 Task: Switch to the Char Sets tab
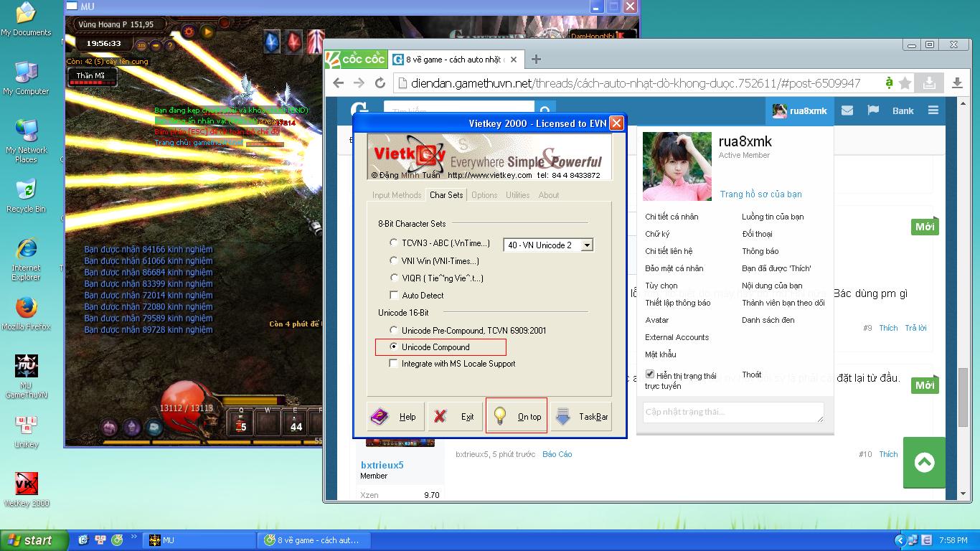446,194
